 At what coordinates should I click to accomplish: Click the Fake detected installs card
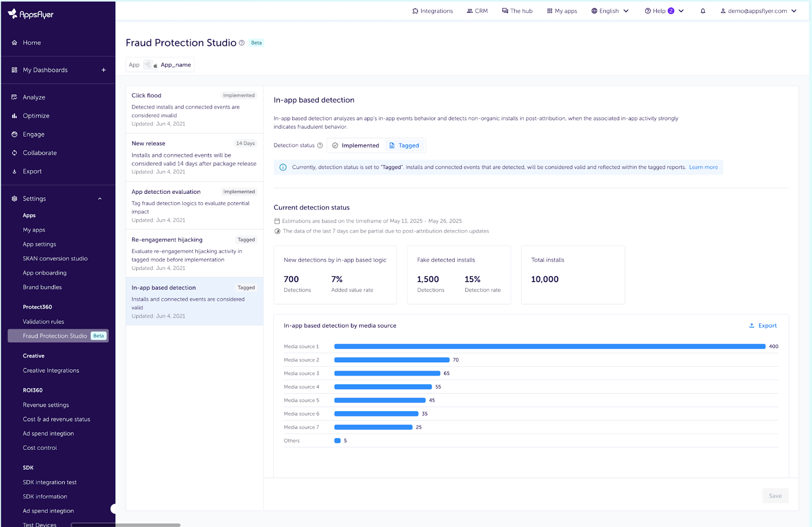pyautogui.click(x=459, y=275)
